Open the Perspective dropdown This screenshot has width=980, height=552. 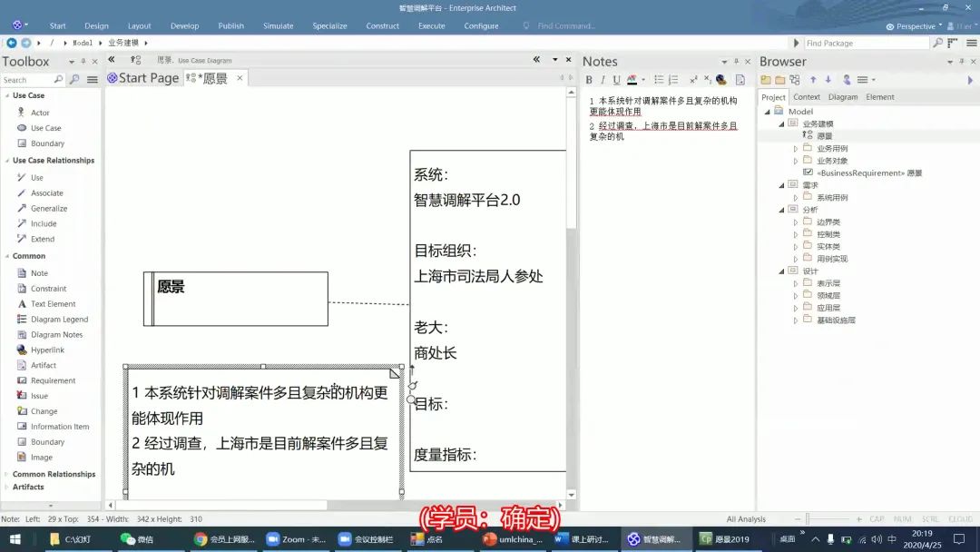pyautogui.click(x=915, y=26)
